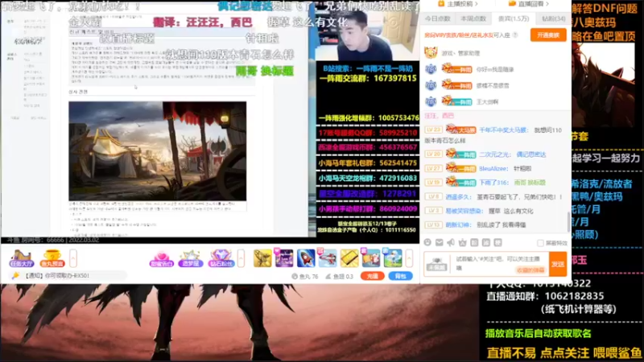Open the emoji picker in chat toolbar
This screenshot has height=362, width=644.
[x=427, y=243]
